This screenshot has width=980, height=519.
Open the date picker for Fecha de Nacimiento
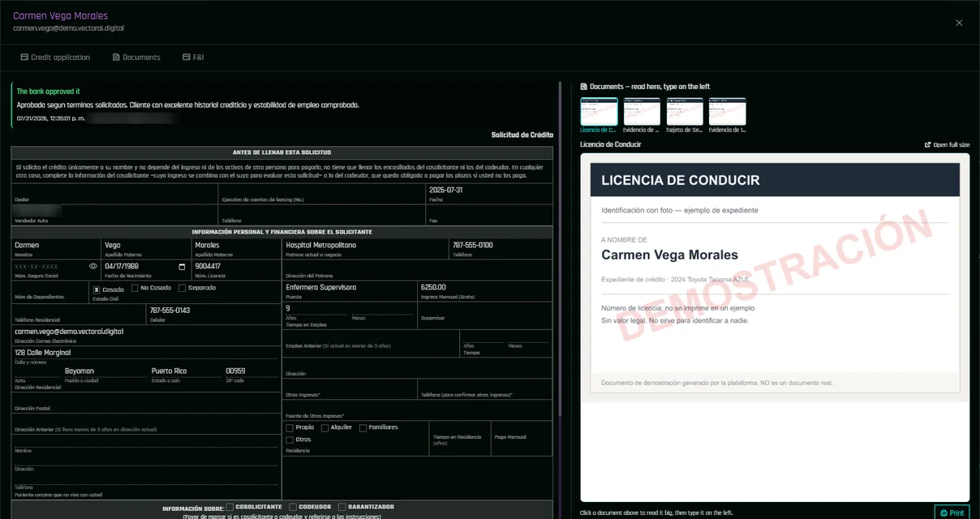[182, 266]
